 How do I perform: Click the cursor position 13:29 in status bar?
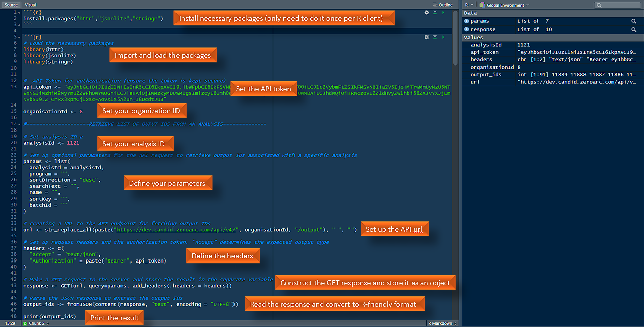click(x=10, y=323)
